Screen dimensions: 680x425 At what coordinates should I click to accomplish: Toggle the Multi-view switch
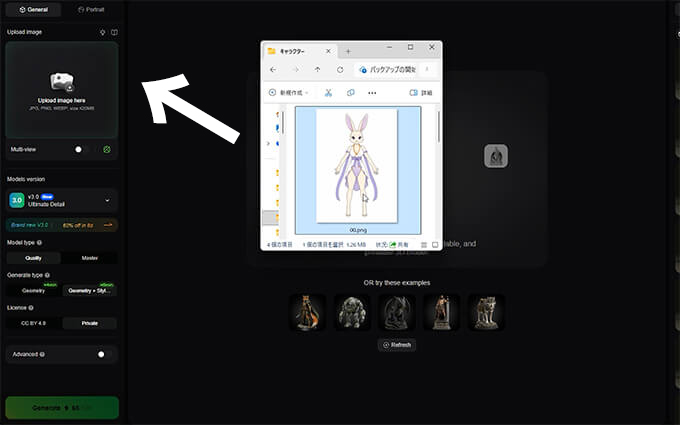(x=80, y=149)
